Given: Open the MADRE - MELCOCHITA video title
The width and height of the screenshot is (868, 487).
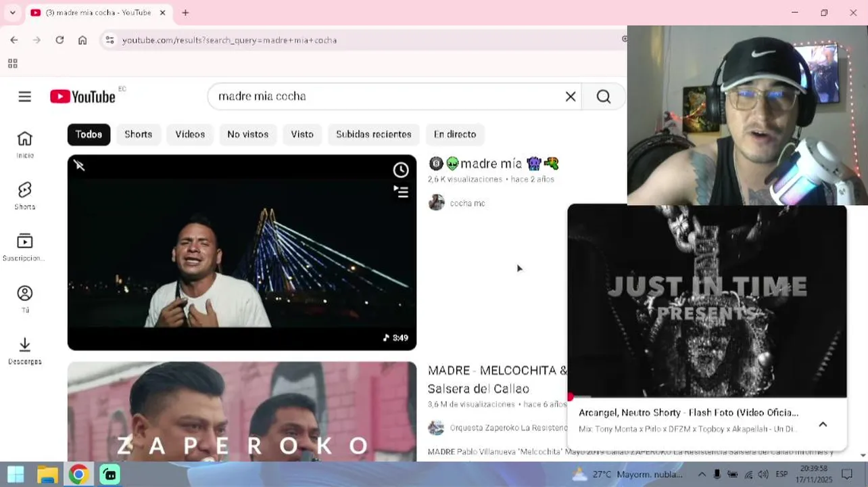Looking at the screenshot, I should coord(498,379).
